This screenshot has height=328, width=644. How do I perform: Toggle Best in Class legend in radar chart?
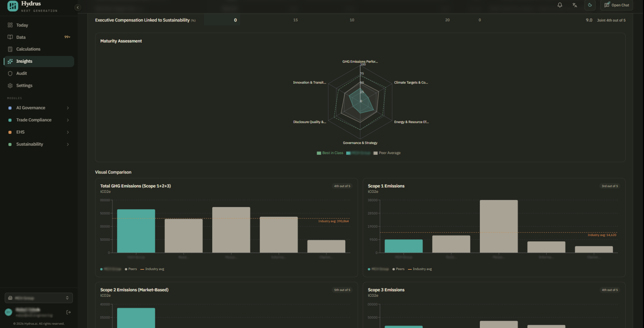point(330,153)
